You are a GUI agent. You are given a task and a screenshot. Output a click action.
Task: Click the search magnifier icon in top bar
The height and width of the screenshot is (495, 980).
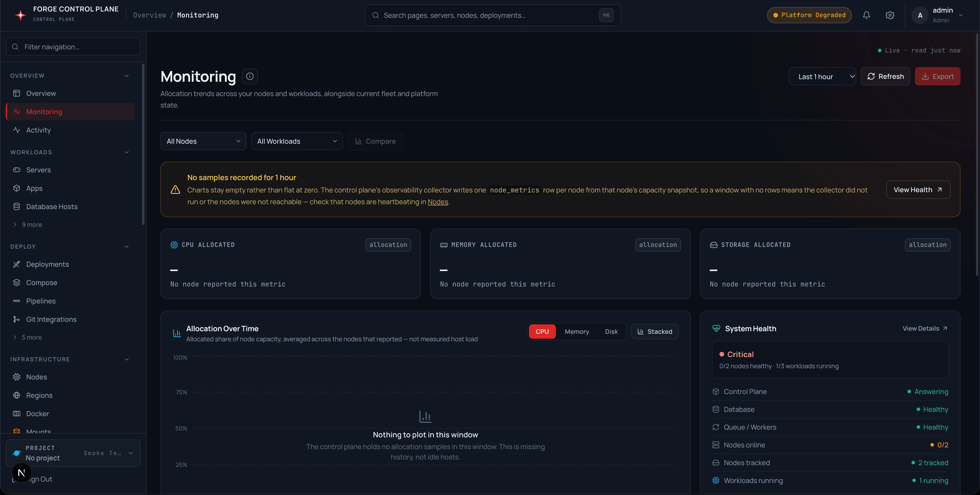click(x=375, y=15)
